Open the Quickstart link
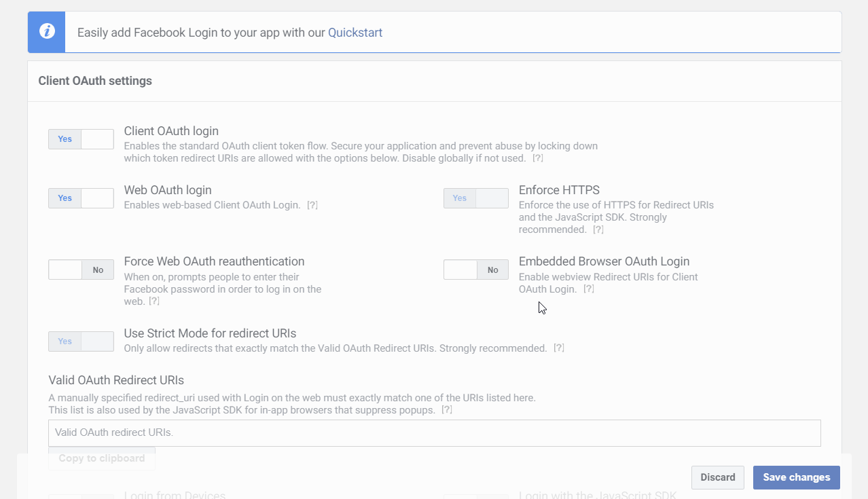The height and width of the screenshot is (499, 868). [355, 32]
